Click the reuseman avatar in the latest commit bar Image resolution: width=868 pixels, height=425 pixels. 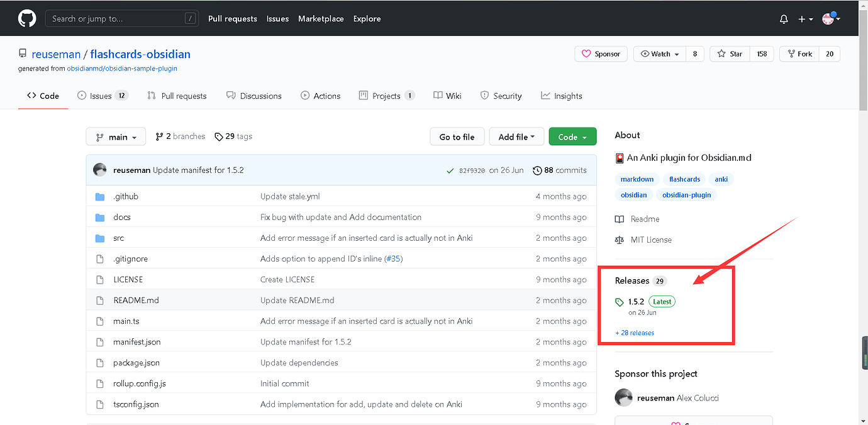[100, 170]
